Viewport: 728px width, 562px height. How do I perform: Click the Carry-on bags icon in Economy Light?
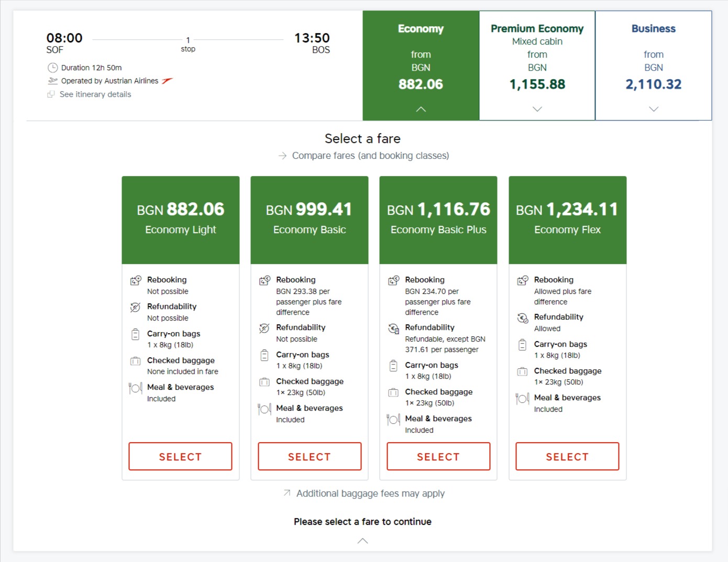135,334
